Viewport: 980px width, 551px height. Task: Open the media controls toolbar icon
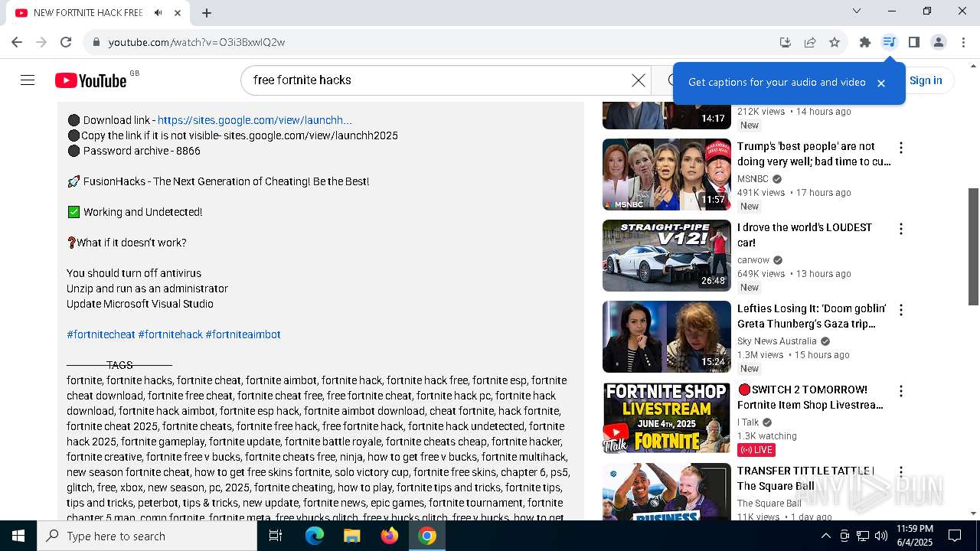pyautogui.click(x=890, y=42)
